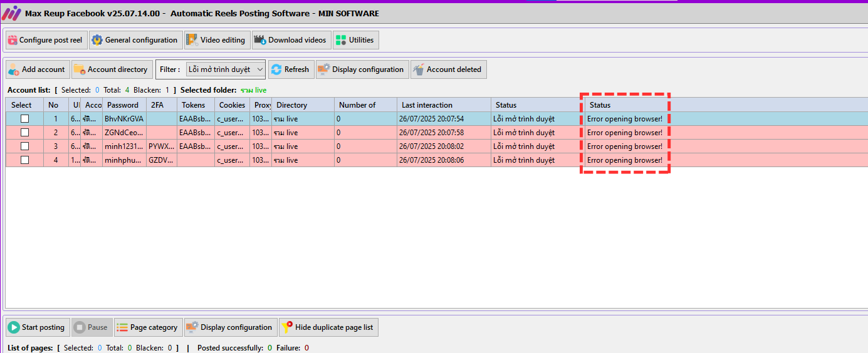
Task: Click Hide duplicate page list
Action: pyautogui.click(x=328, y=327)
